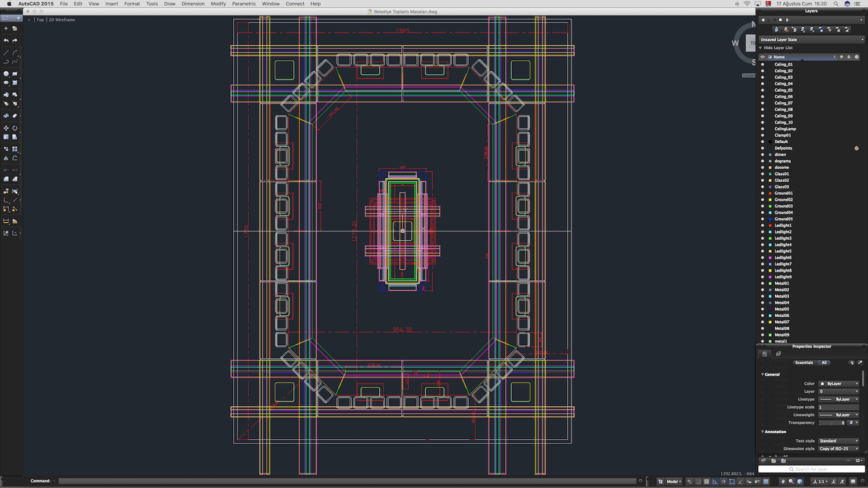Select the Move tool icon
Image resolution: width=868 pixels, height=488 pixels.
point(6,128)
